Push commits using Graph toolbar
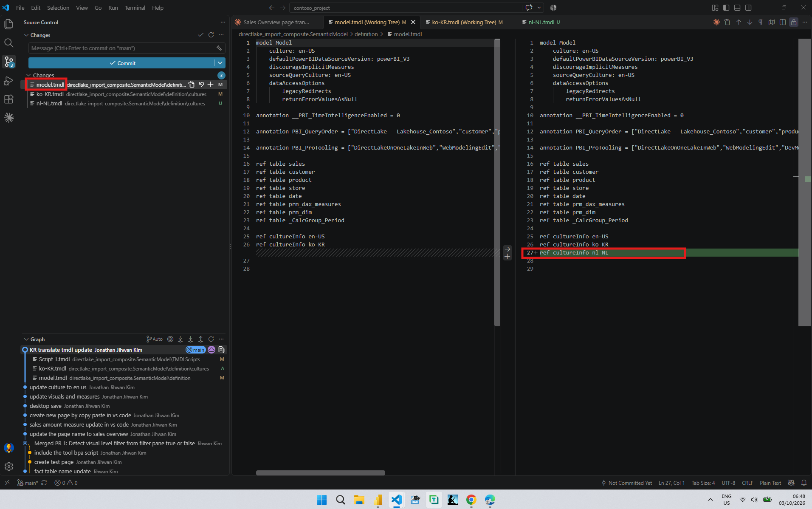This screenshot has height=509, width=812. [x=200, y=339]
